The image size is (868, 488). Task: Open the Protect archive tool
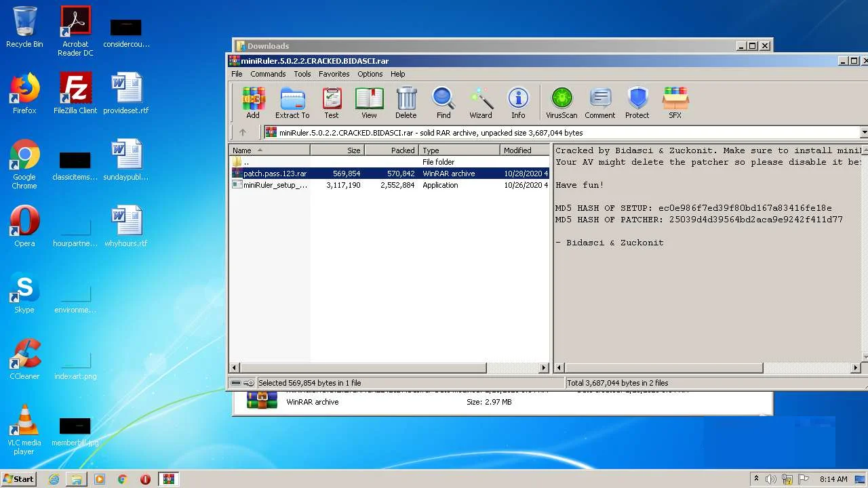(637, 103)
